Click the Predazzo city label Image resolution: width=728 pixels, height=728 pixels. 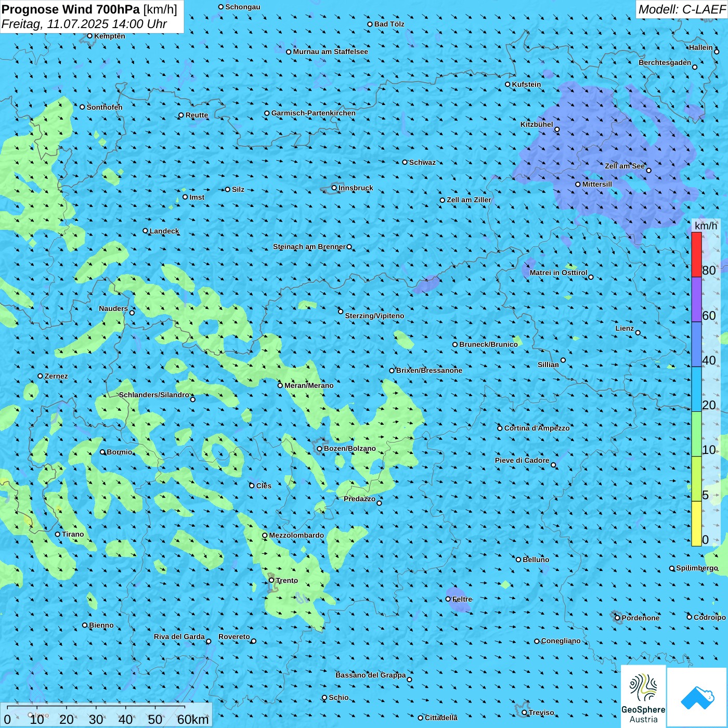point(359,499)
